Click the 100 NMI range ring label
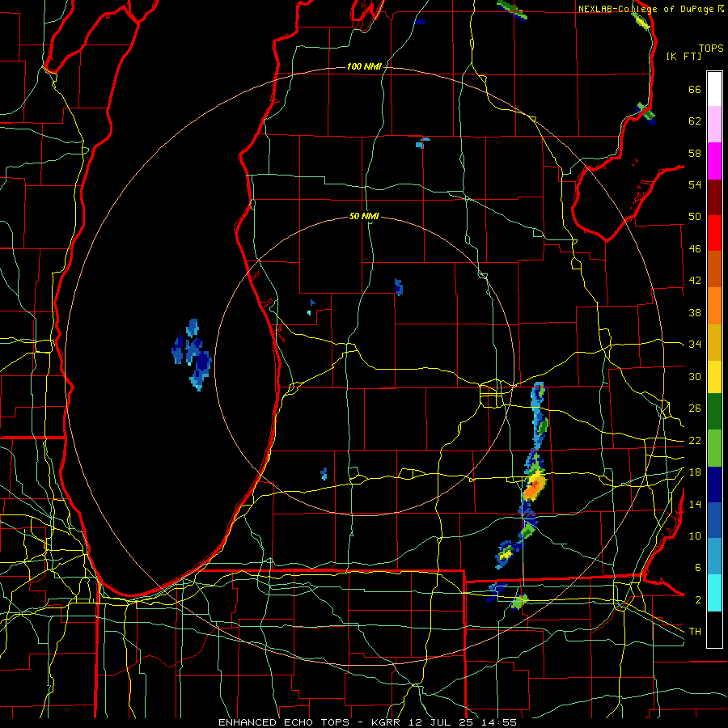The image size is (728, 728). (x=364, y=67)
